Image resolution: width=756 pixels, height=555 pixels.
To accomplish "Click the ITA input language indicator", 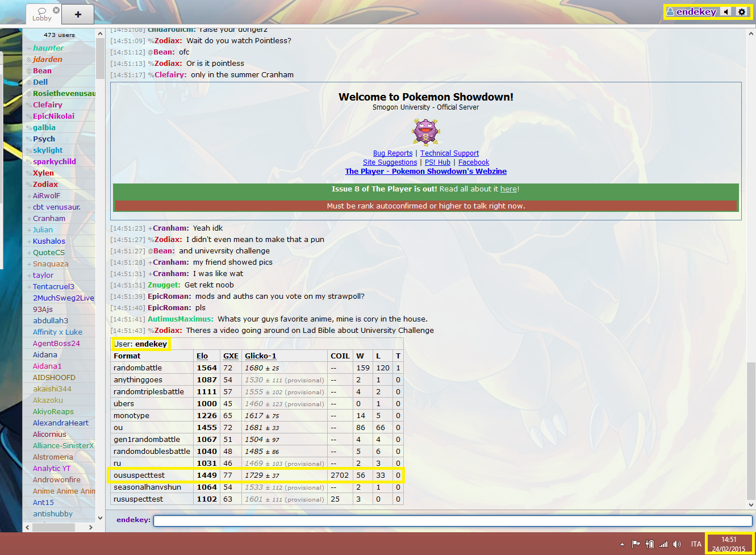I will pyautogui.click(x=696, y=544).
